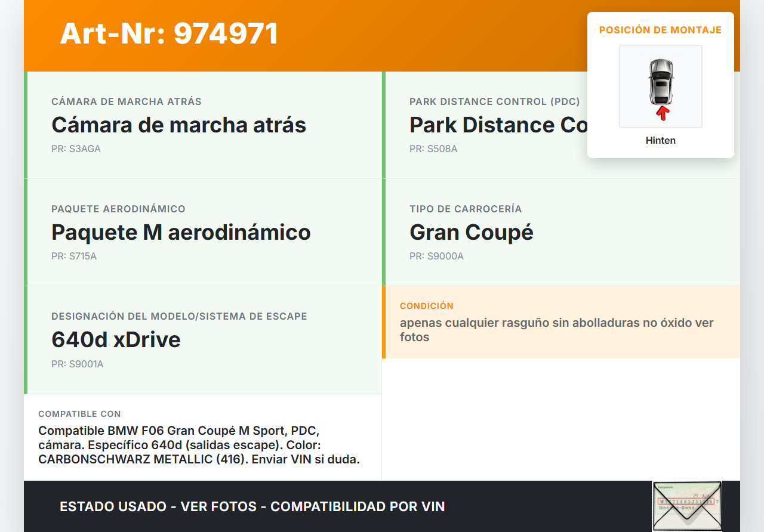The width and height of the screenshot is (764, 532).
Task: Click the 640d xDrive model value
Action: tap(116, 339)
